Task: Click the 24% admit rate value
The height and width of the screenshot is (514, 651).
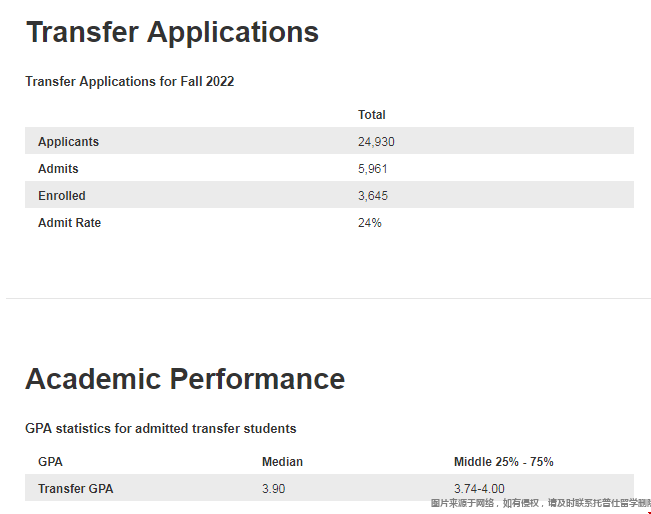Action: 369,223
